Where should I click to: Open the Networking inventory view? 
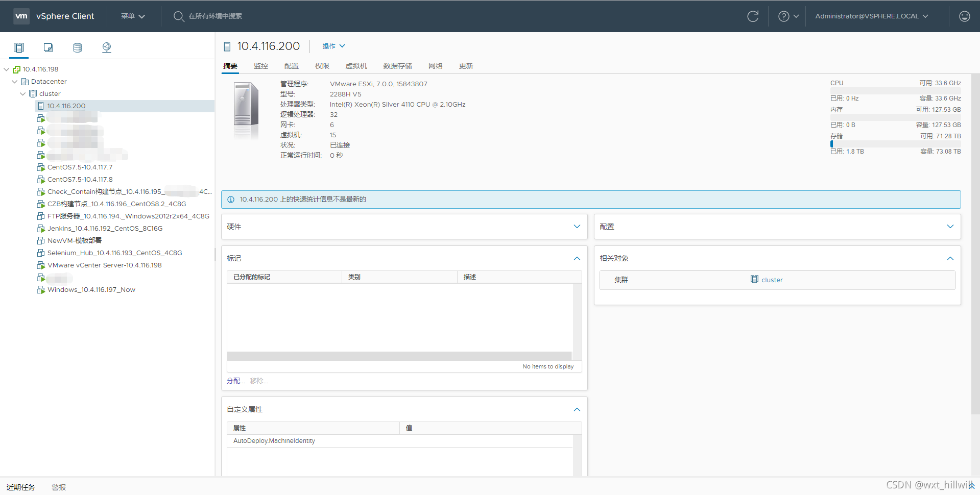tap(107, 47)
